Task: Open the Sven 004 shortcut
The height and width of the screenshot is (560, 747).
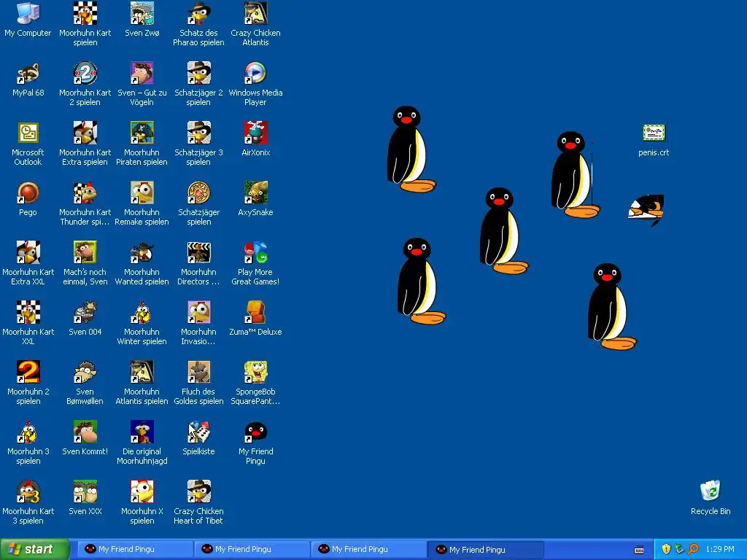Action: (85, 312)
